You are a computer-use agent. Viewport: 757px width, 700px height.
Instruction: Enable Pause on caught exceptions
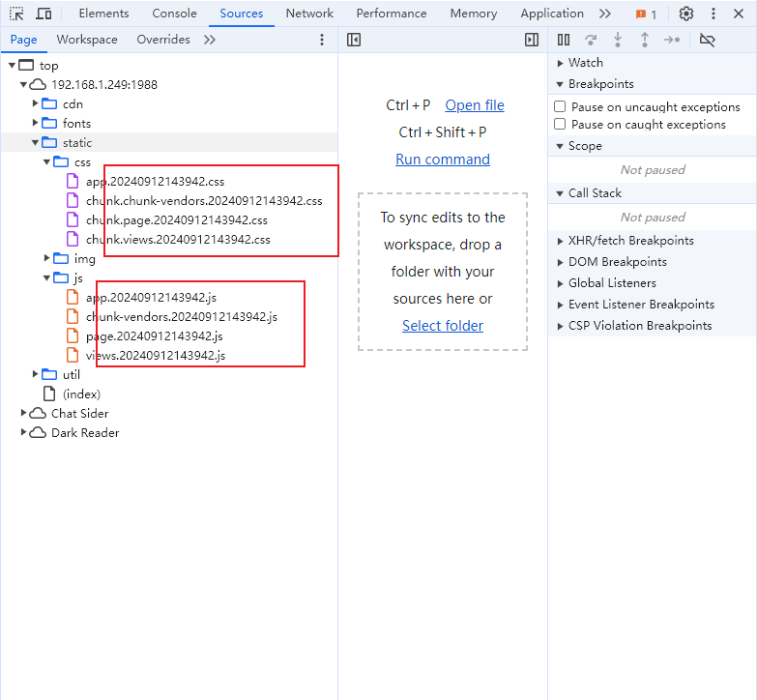(560, 124)
